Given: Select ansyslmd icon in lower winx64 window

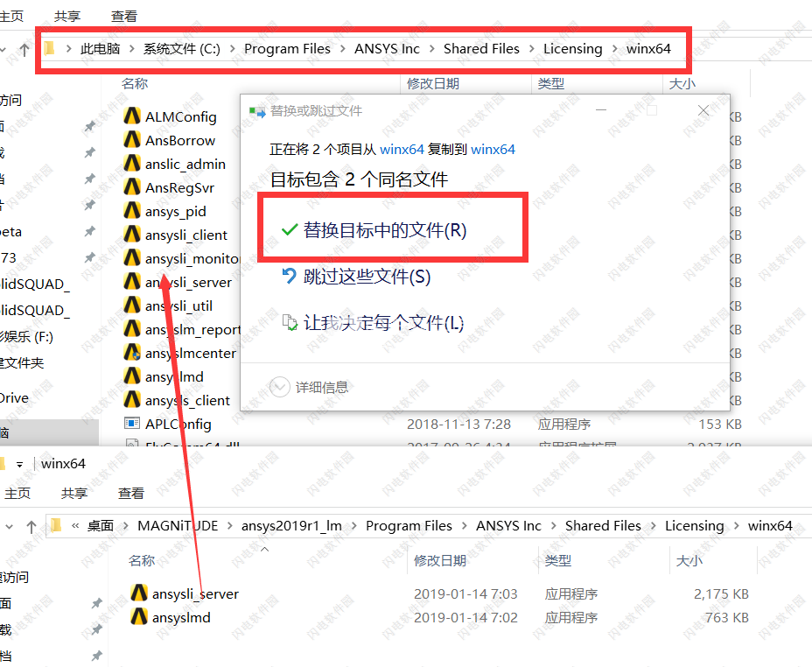Looking at the screenshot, I should click(139, 617).
